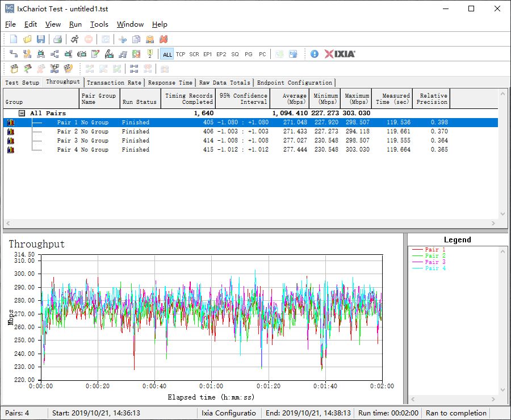Image resolution: width=511 pixels, height=420 pixels.
Task: Click the Timing Records Completed header
Action: coord(189,98)
